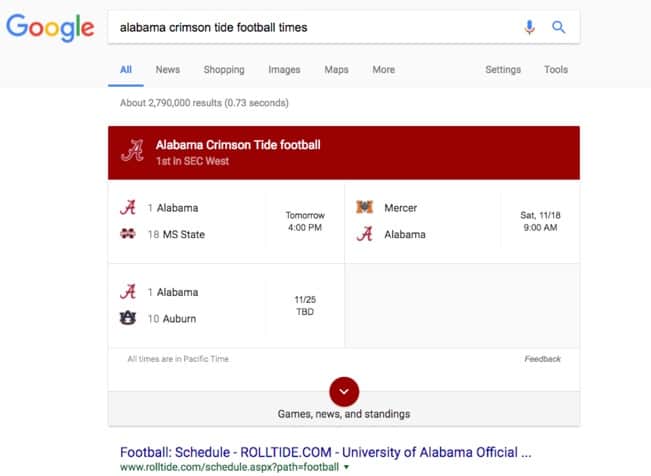Image resolution: width=651 pixels, height=476 pixels.
Task: Switch to the News tab
Action: (168, 70)
